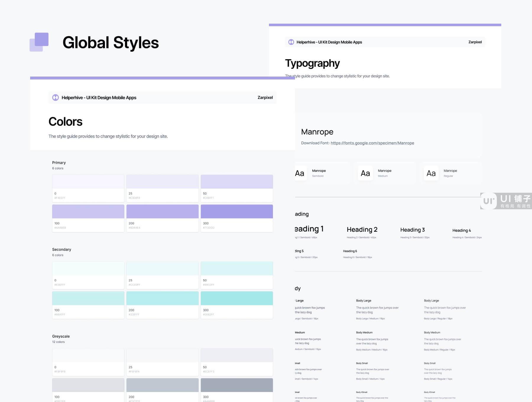Click the Greyscale section label
Screen dimensions: 532x402
click(61, 336)
